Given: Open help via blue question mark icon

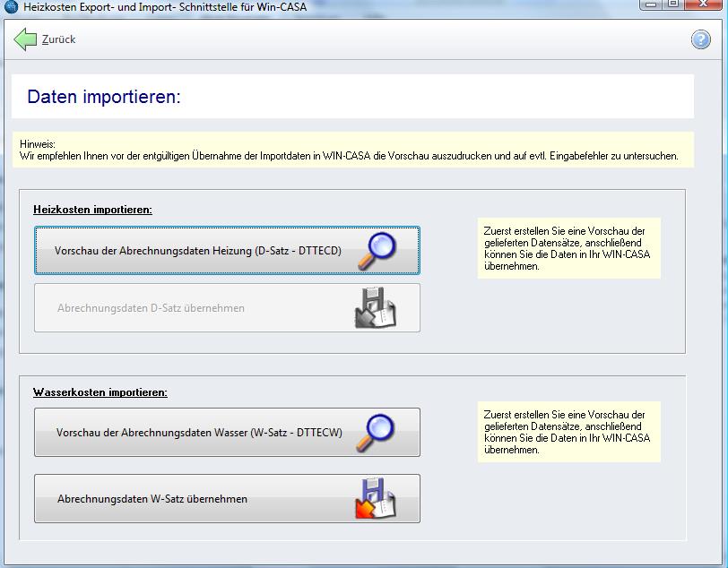Looking at the screenshot, I should point(700,39).
